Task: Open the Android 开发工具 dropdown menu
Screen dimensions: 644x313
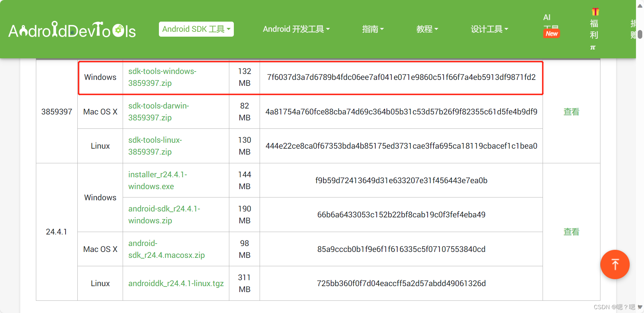Action: (296, 29)
